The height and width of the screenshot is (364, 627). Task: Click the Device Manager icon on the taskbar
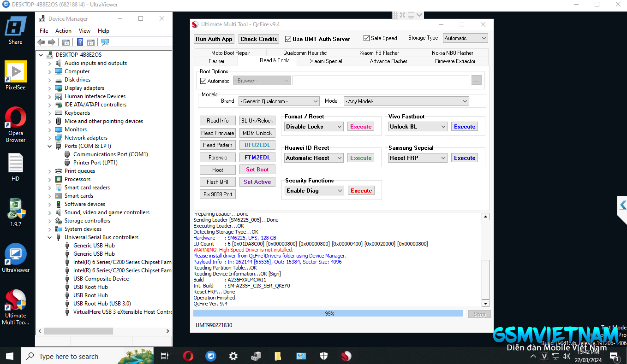click(256, 356)
